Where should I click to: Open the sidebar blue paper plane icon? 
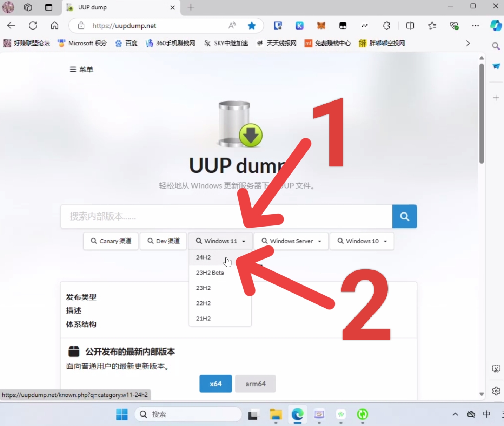click(496, 66)
